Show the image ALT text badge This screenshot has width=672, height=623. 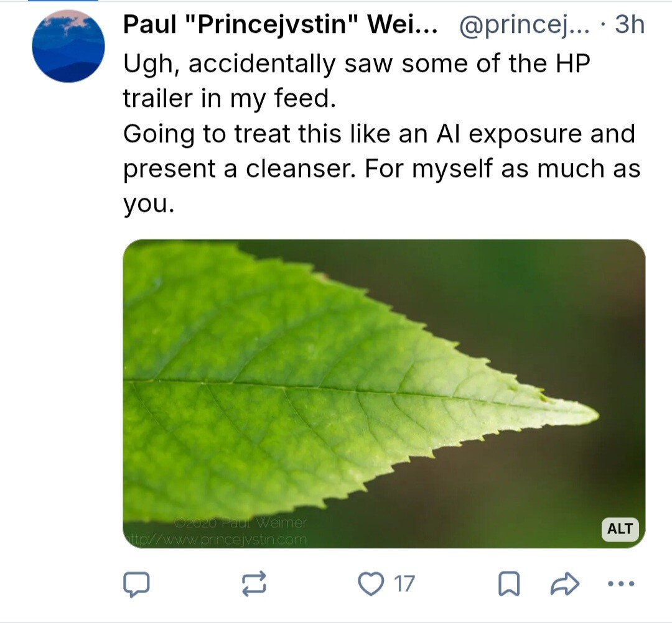click(620, 529)
